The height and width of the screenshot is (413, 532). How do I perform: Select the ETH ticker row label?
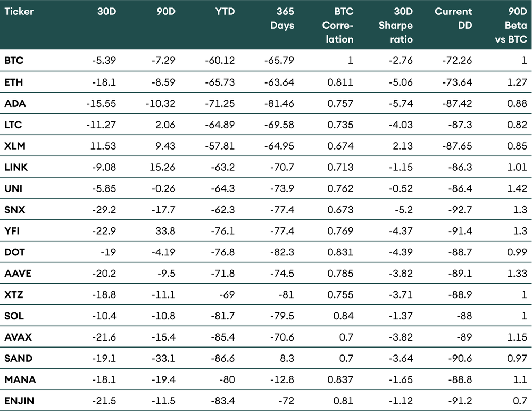pos(14,82)
